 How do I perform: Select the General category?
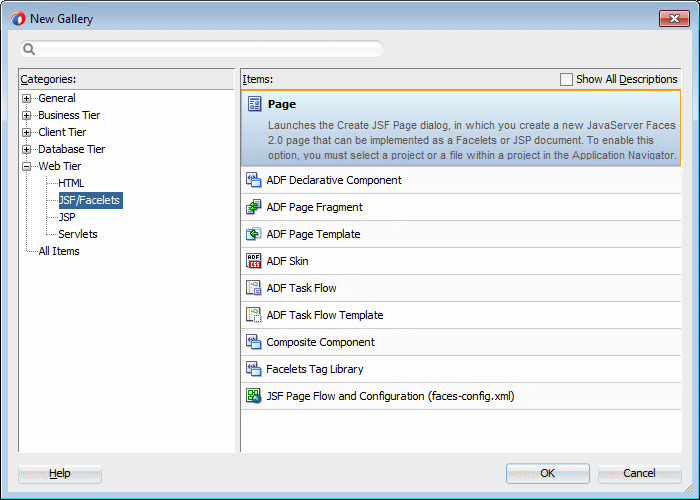point(57,98)
